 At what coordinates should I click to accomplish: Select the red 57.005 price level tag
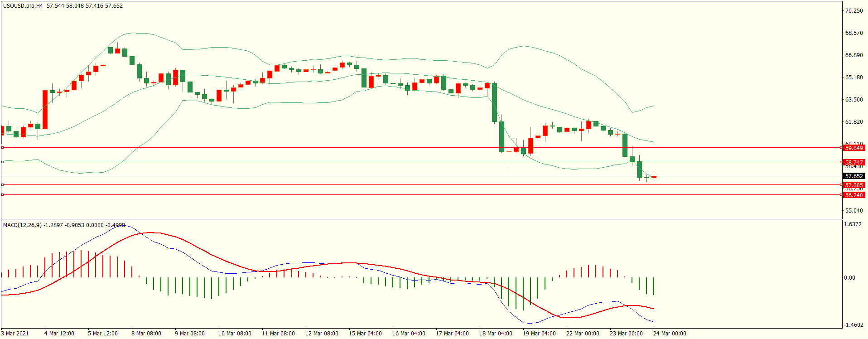point(854,185)
